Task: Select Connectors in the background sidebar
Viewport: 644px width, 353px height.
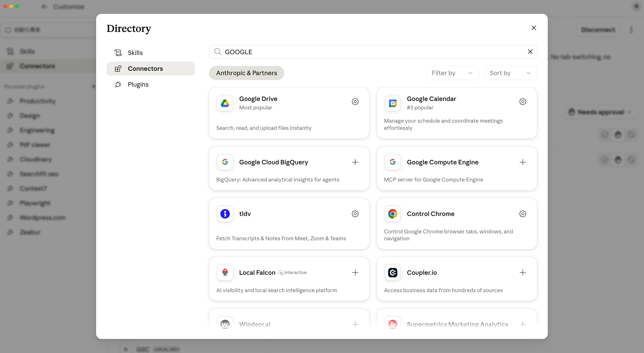Action: [x=49, y=66]
